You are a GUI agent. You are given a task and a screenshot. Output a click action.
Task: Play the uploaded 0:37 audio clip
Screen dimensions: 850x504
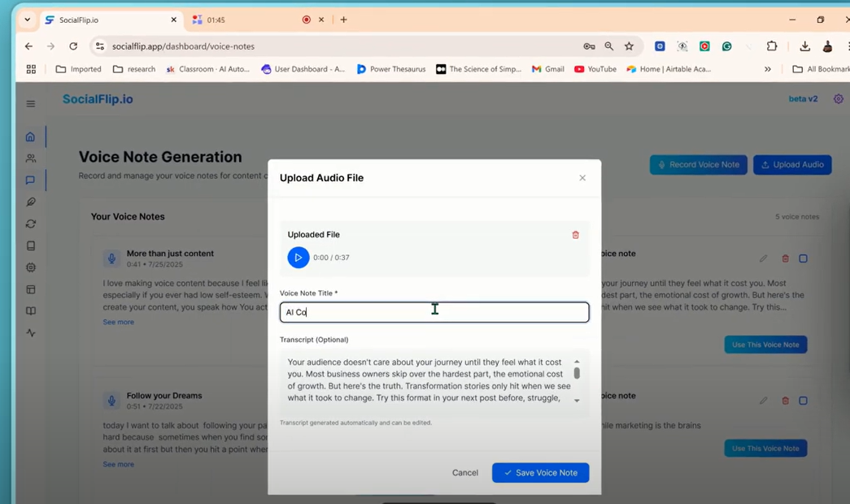pyautogui.click(x=299, y=258)
